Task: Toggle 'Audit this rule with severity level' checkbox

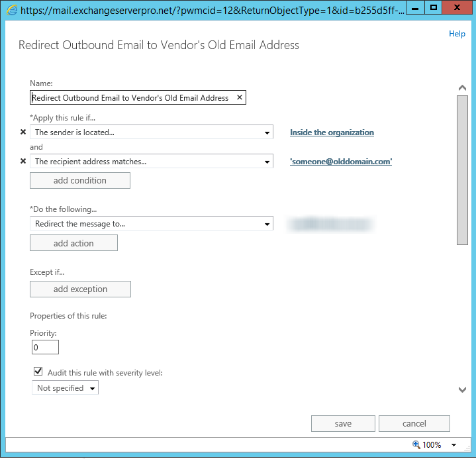Action: 38,372
